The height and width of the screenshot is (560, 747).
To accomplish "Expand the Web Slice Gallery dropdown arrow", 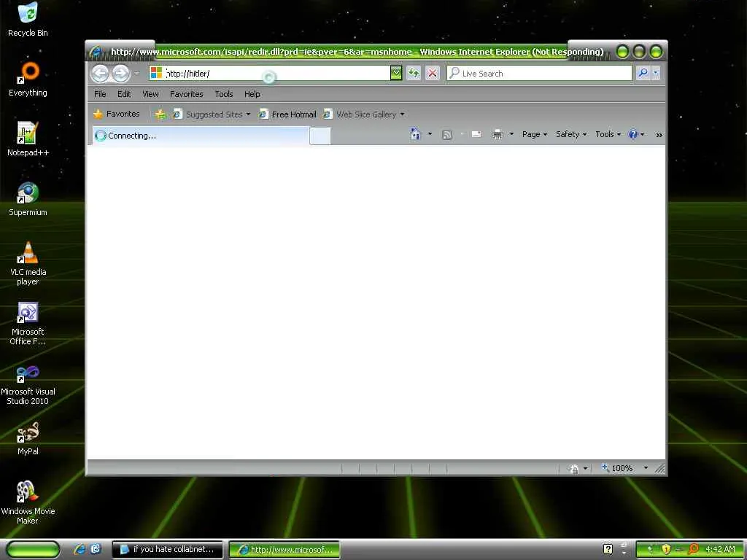I will pos(402,114).
